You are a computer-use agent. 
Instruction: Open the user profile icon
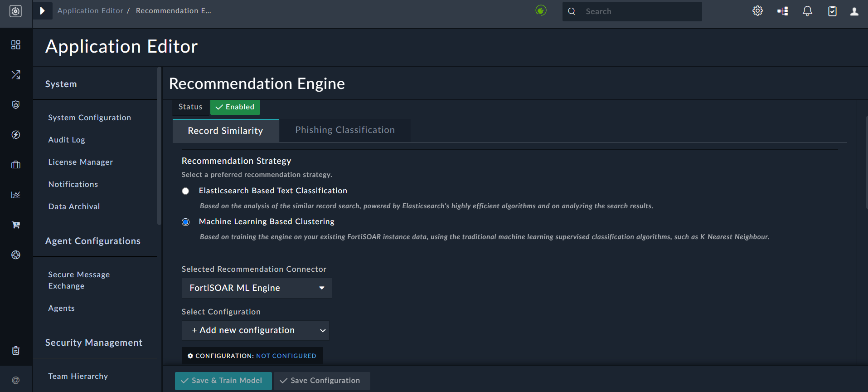click(854, 11)
